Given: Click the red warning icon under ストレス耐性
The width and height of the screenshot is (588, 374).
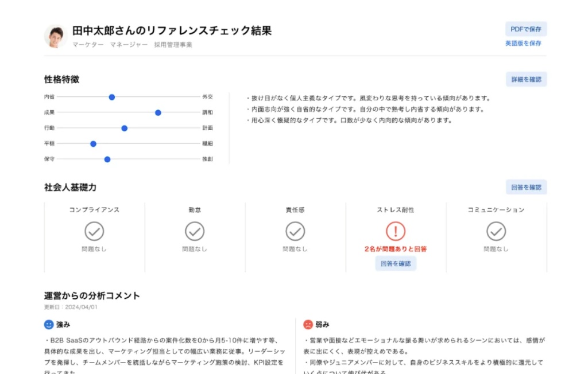Looking at the screenshot, I should click(396, 231).
